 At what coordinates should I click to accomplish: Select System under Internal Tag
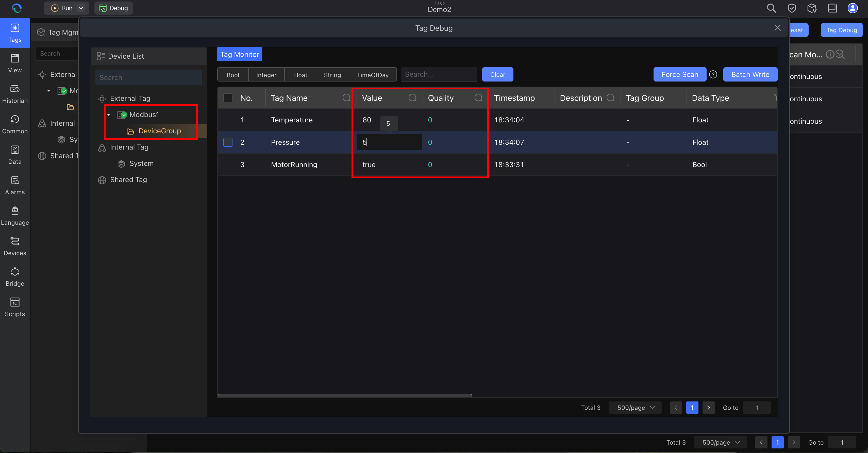141,164
